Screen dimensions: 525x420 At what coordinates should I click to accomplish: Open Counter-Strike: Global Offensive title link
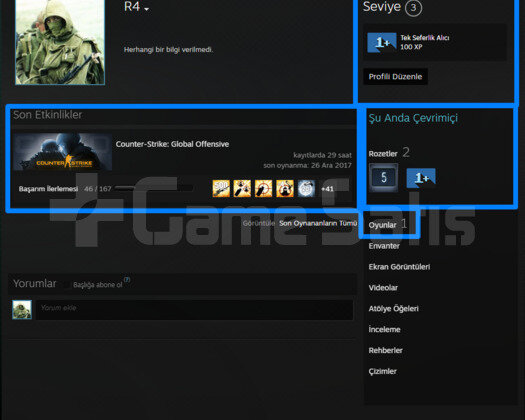tap(172, 144)
